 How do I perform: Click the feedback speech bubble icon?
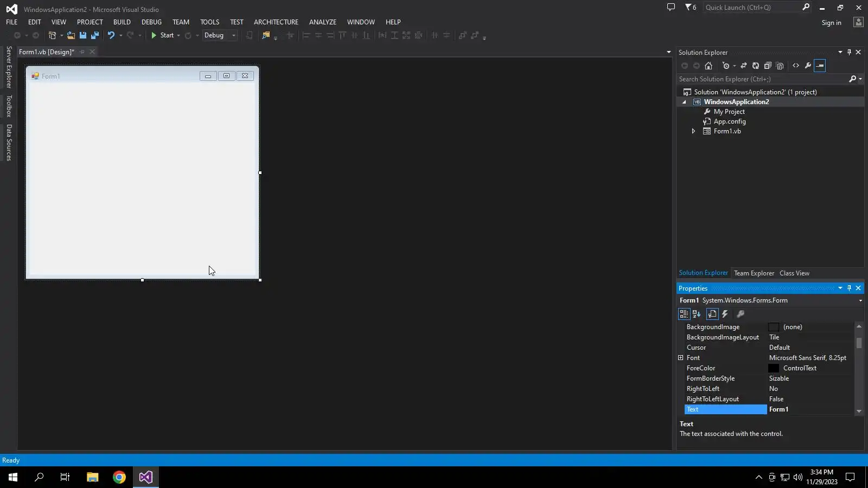click(x=671, y=8)
